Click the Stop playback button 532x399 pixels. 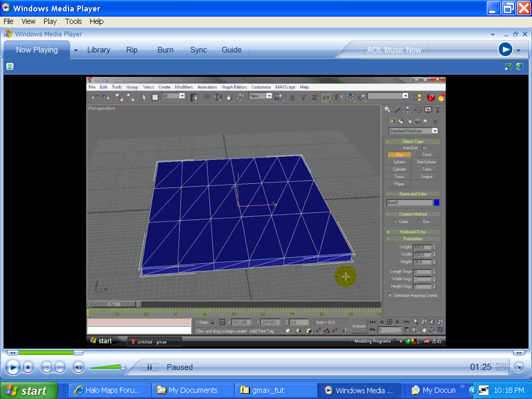(x=28, y=368)
